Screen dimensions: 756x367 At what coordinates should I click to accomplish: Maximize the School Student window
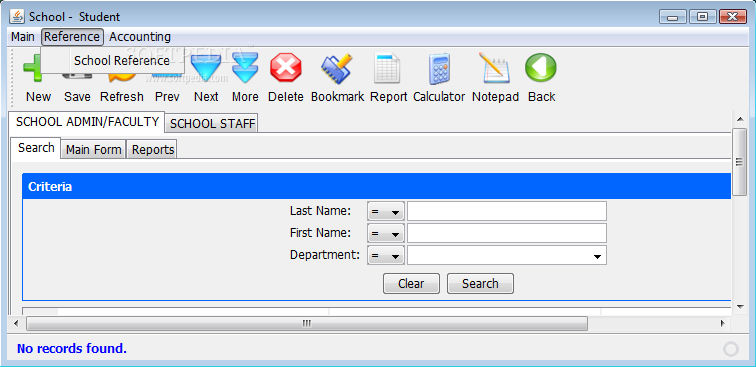tap(702, 17)
